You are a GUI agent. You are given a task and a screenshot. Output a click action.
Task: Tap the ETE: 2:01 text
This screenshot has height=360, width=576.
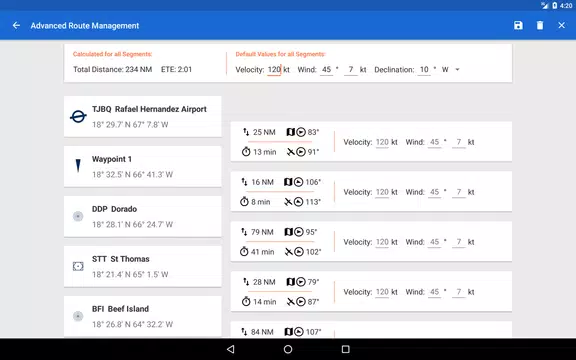pos(176,69)
